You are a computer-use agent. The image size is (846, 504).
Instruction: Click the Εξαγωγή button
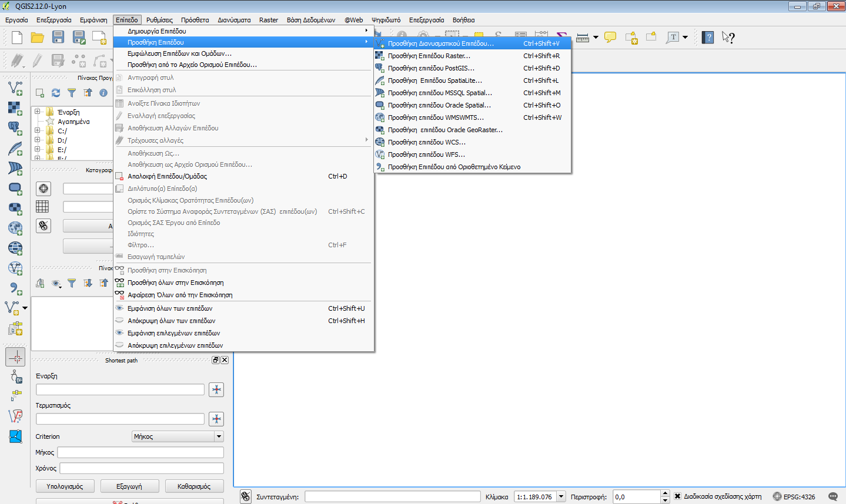(x=129, y=486)
